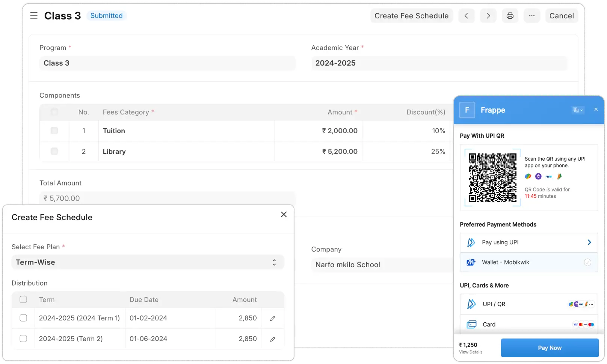This screenshot has height=364, width=607.
Task: Edit the 2024 Term 1 row pencil icon
Action: point(273,319)
